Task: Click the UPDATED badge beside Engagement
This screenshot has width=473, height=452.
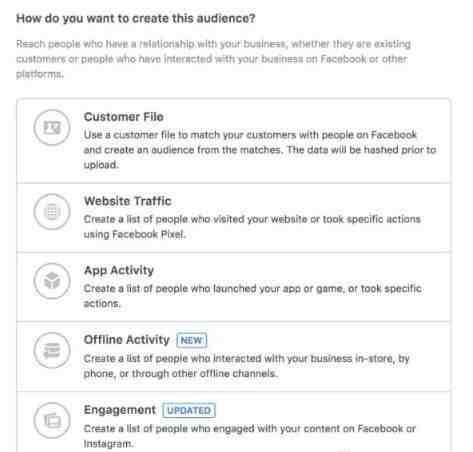Action: click(x=189, y=410)
